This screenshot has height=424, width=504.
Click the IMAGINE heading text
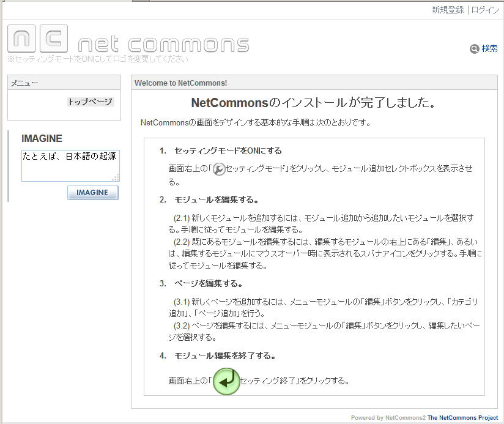coord(42,138)
